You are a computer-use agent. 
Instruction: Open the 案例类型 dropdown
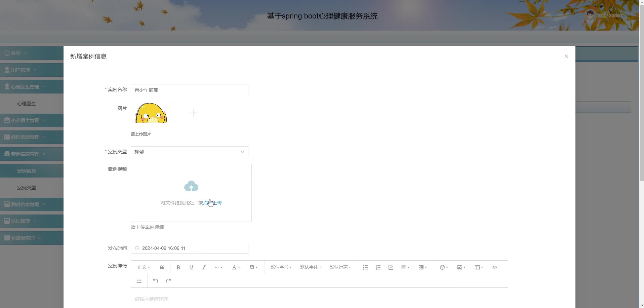pyautogui.click(x=190, y=152)
